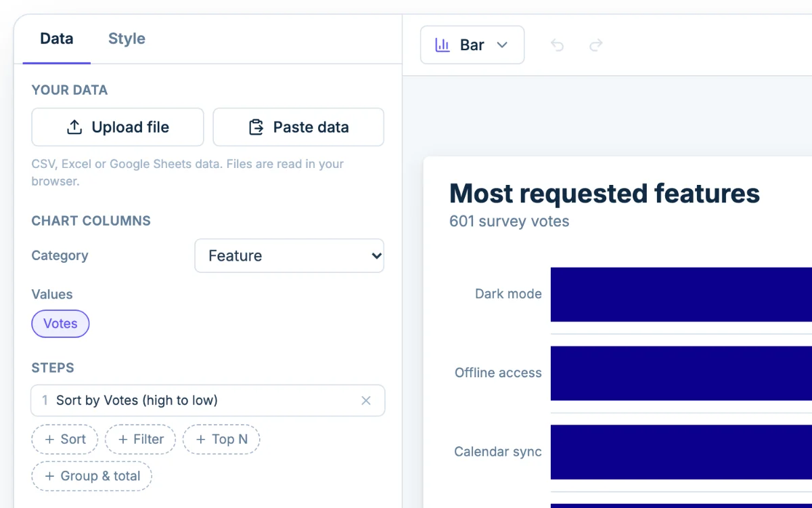Viewport: 812px width, 508px height.
Task: Open the Category column dropdown showing Feature
Action: tap(289, 255)
